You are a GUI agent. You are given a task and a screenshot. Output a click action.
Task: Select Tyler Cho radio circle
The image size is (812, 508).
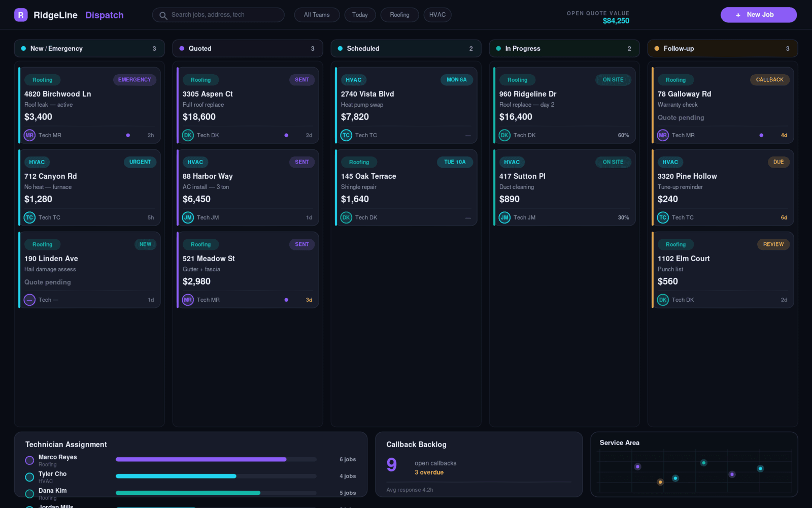pos(29,477)
